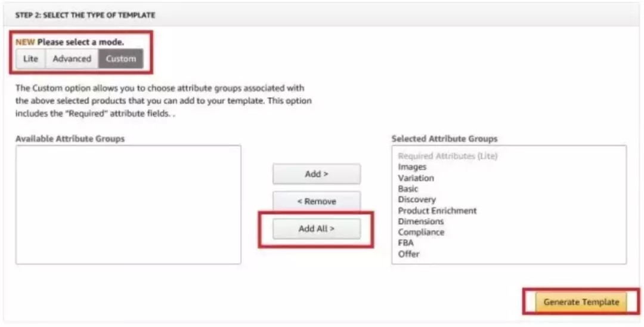
Task: Click the Custom option description text
Action: click(x=163, y=101)
